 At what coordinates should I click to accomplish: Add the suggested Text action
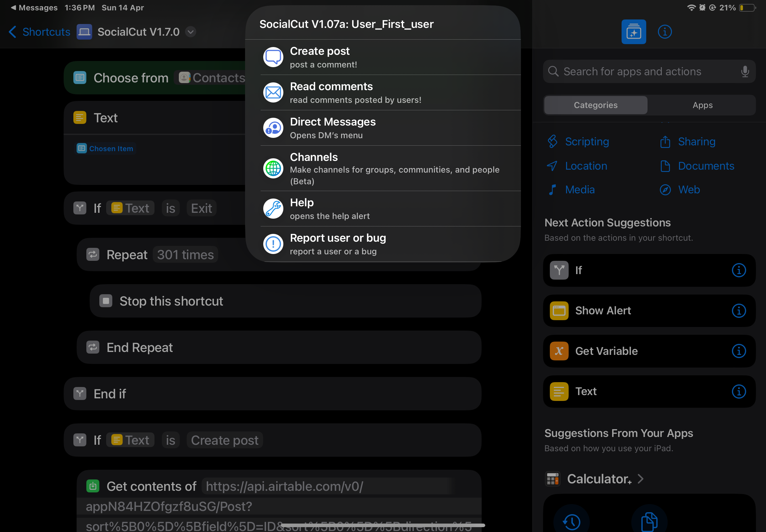pyautogui.click(x=649, y=392)
